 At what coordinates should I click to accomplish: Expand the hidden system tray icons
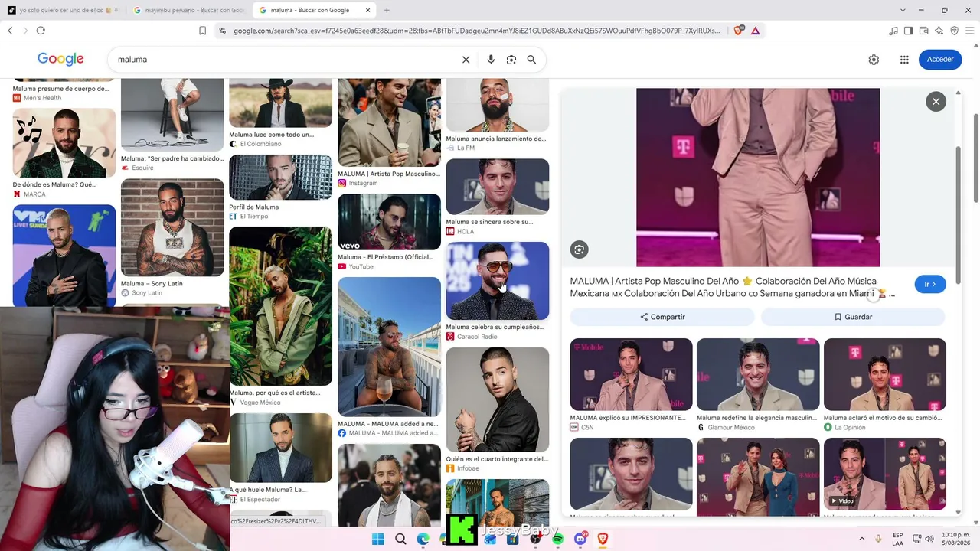(861, 540)
